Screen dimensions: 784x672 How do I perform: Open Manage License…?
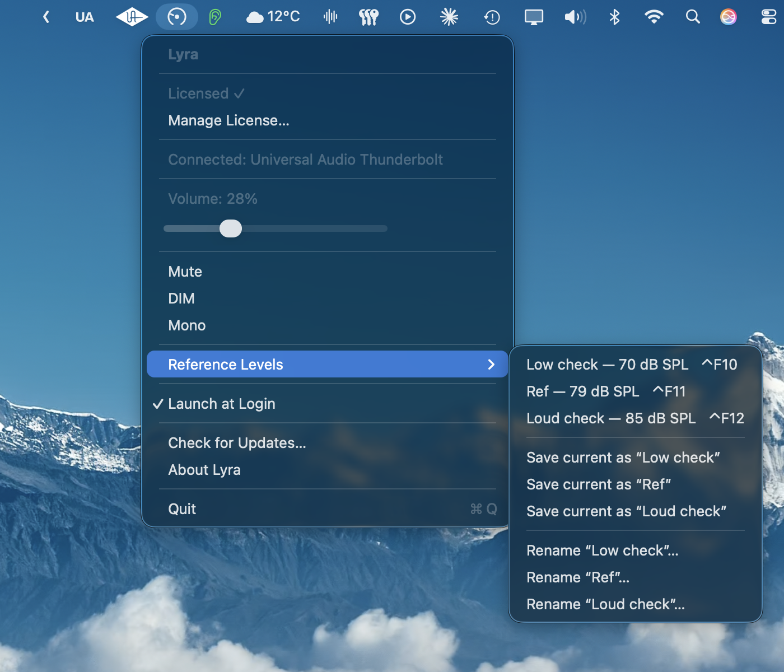[328, 120]
